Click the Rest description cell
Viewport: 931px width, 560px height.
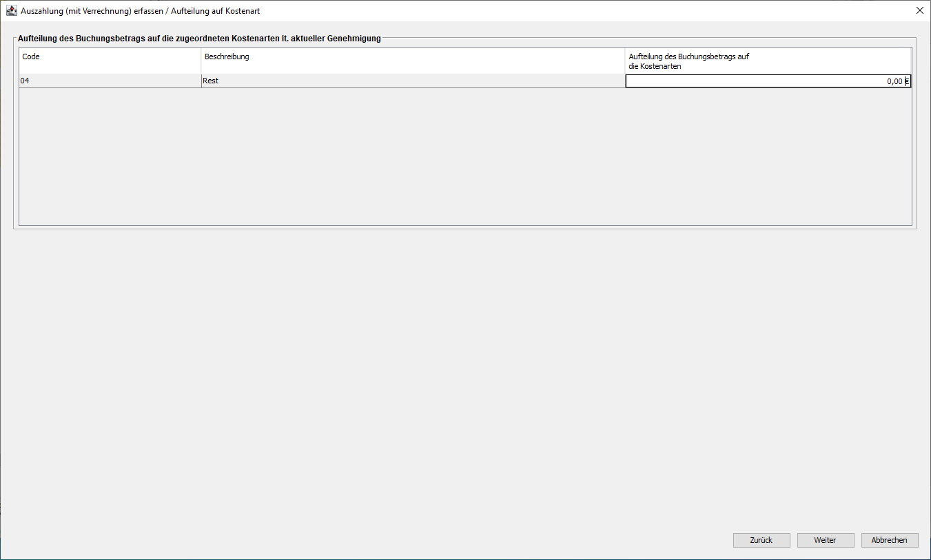pyautogui.click(x=210, y=81)
